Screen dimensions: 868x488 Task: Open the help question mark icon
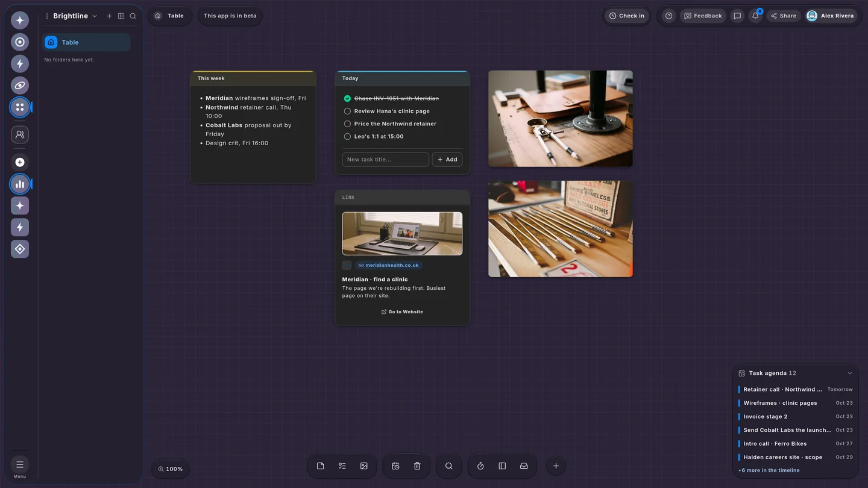[668, 16]
